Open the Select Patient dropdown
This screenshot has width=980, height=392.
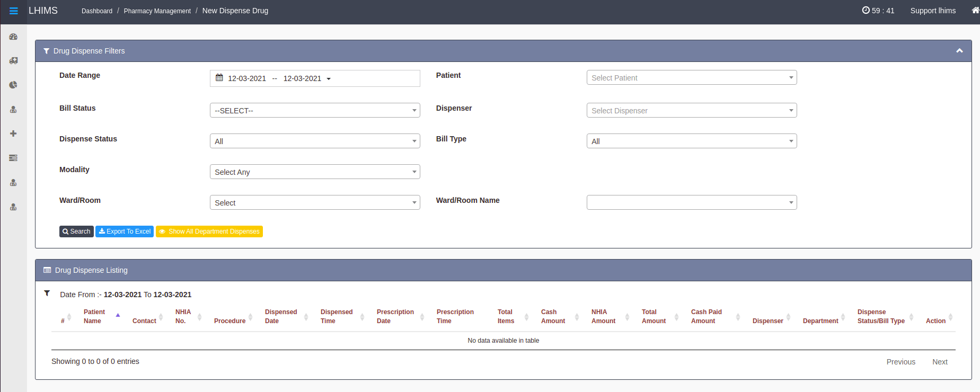coord(691,78)
